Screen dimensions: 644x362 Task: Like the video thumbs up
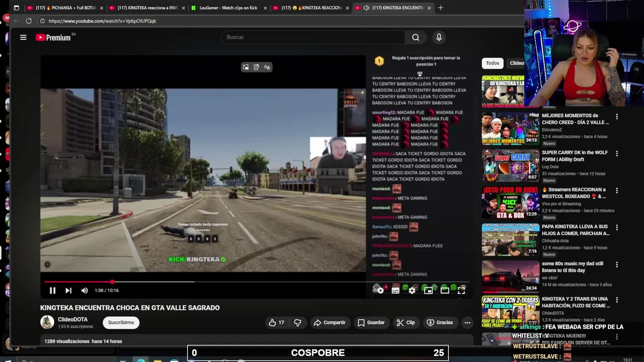coord(277,323)
